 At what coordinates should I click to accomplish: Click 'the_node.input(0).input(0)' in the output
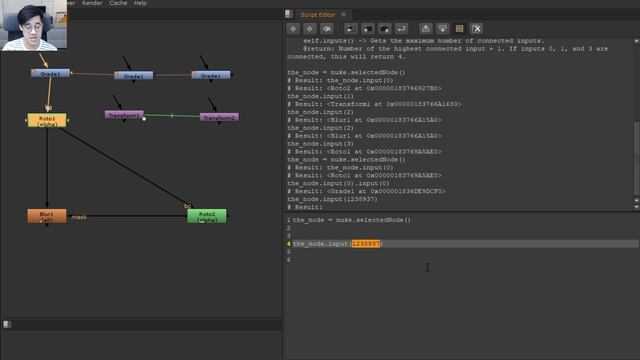click(x=338, y=183)
